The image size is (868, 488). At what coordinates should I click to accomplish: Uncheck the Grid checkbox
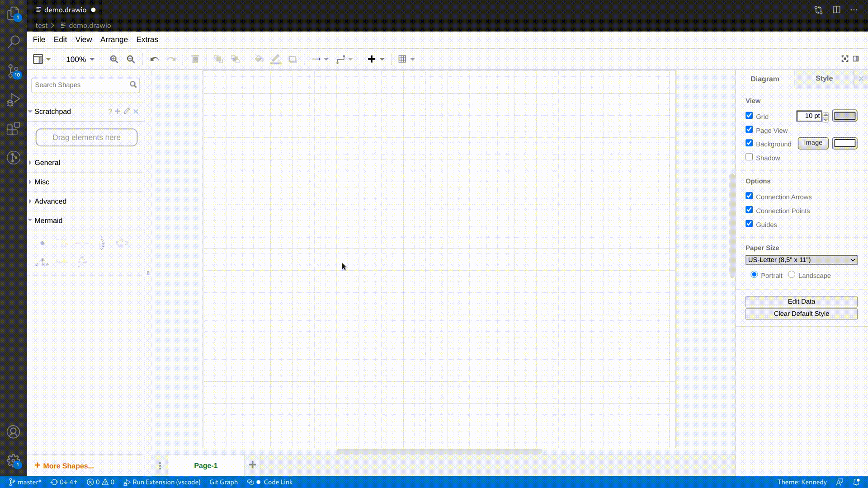pos(749,116)
